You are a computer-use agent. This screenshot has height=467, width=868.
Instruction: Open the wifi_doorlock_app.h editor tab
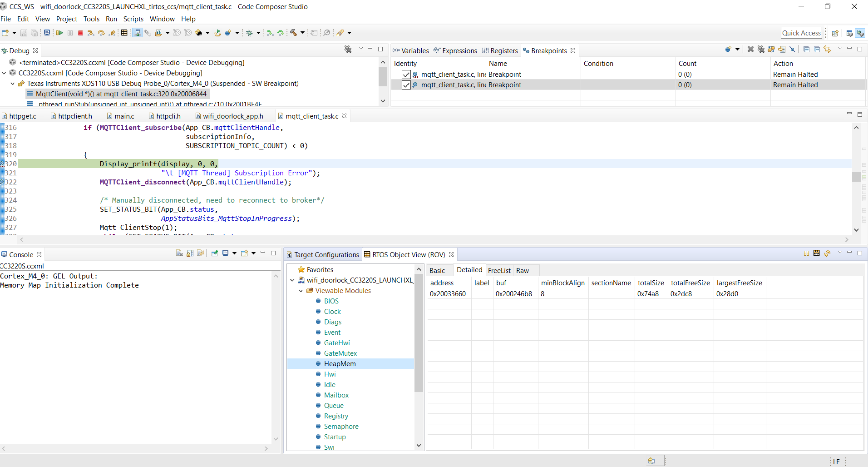(232, 116)
